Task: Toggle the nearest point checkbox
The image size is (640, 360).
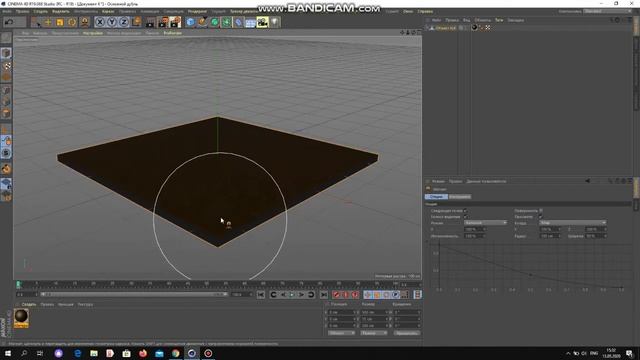Action: pos(465,211)
